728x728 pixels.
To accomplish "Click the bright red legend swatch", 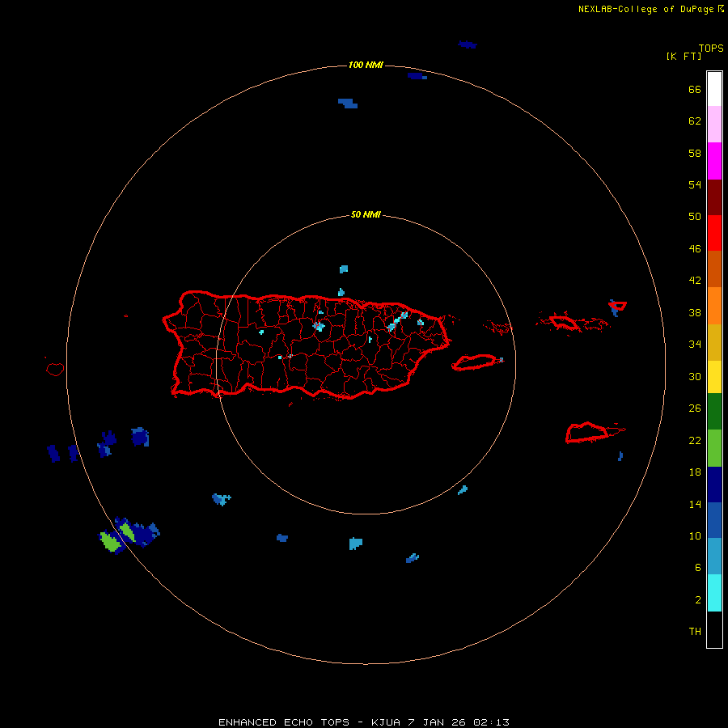I will pyautogui.click(x=714, y=233).
